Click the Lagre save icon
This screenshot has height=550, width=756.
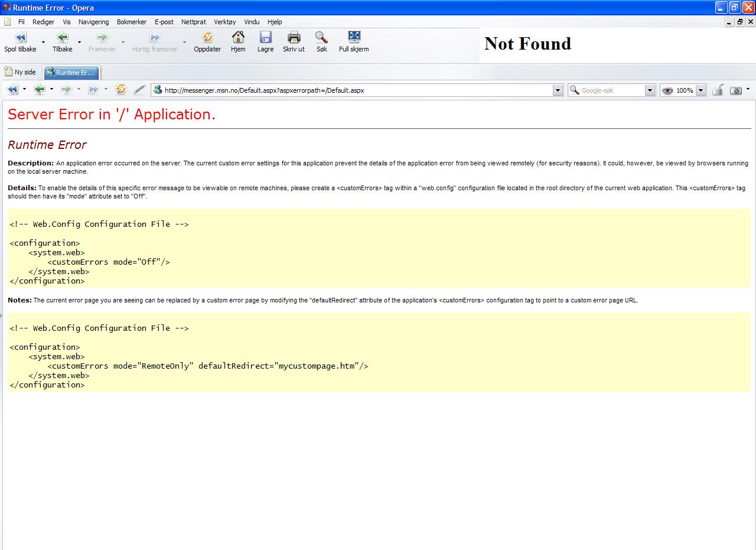(265, 38)
